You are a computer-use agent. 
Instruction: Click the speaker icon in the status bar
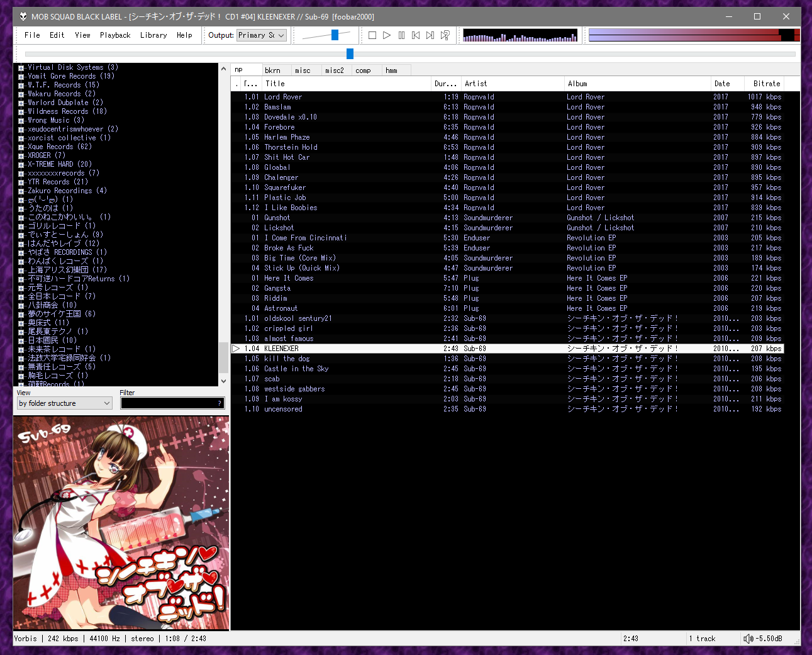[x=748, y=639]
